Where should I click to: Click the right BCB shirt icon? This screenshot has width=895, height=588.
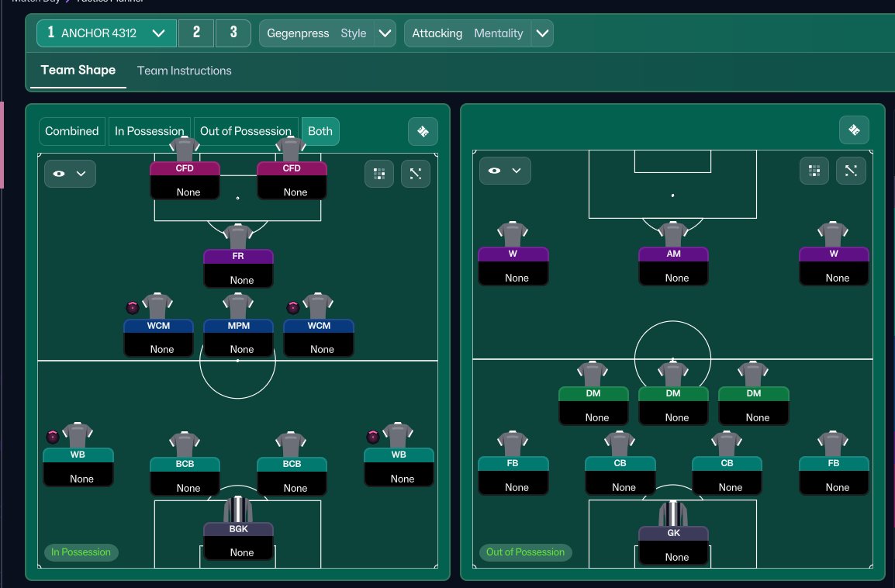(x=291, y=444)
